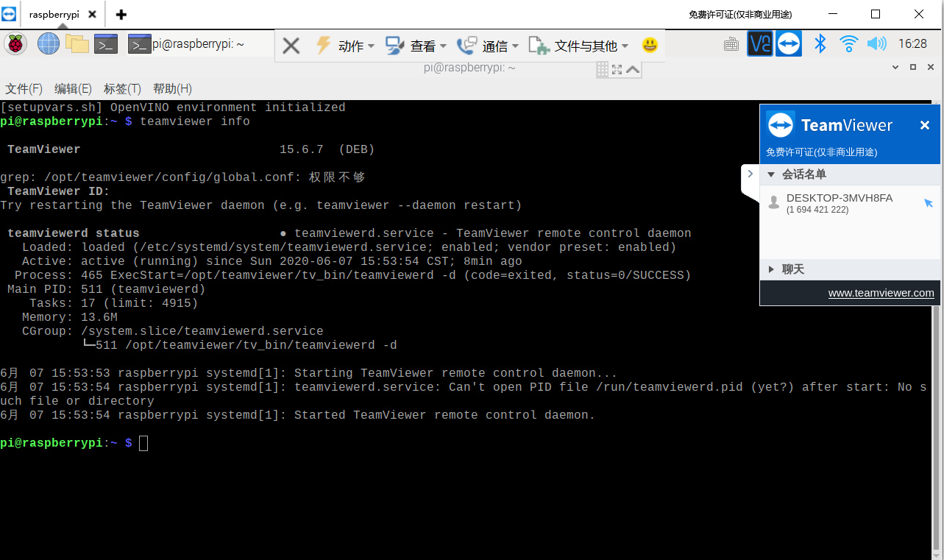Open the 动作 actions dropdown
The height and width of the screenshot is (560, 944).
[345, 46]
